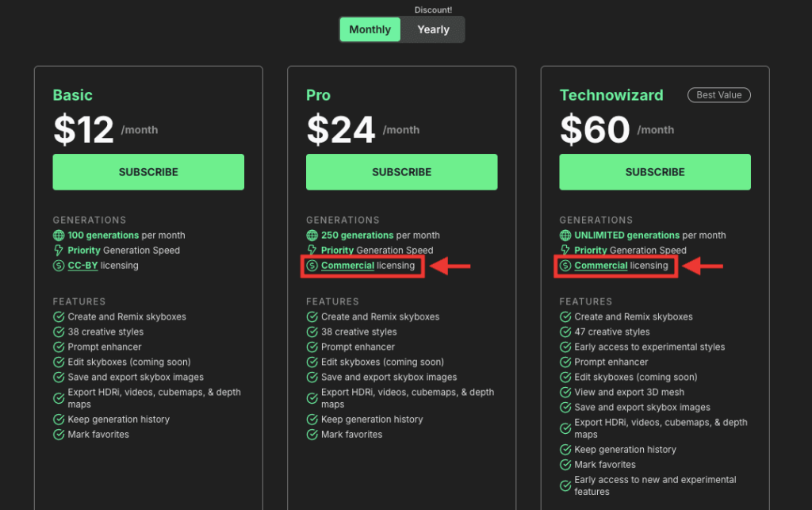Click the Best Value badge
Image resolution: width=812 pixels, height=510 pixels.
tap(718, 95)
